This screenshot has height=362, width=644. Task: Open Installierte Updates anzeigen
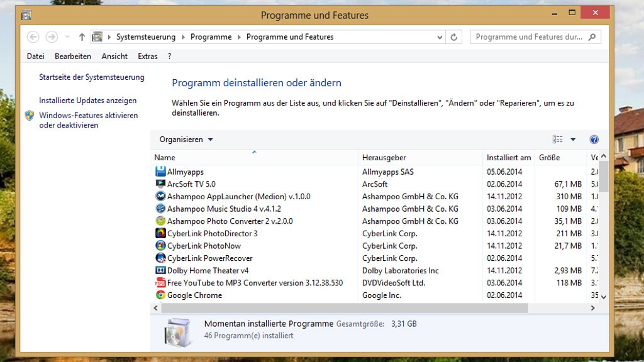[x=87, y=101]
